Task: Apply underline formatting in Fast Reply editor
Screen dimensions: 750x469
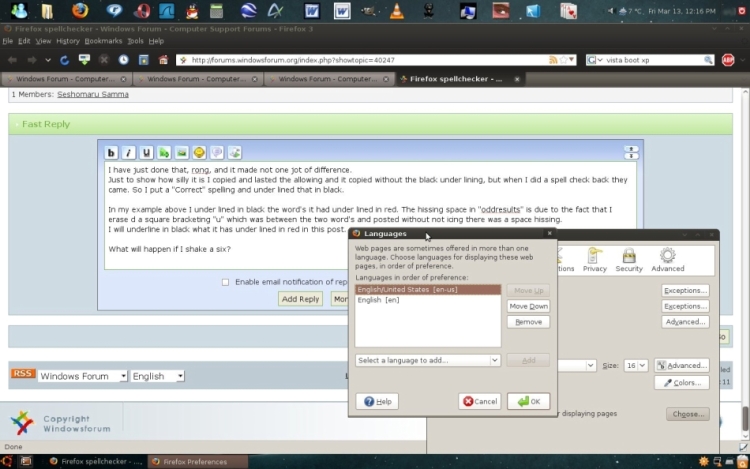Action: click(x=146, y=153)
